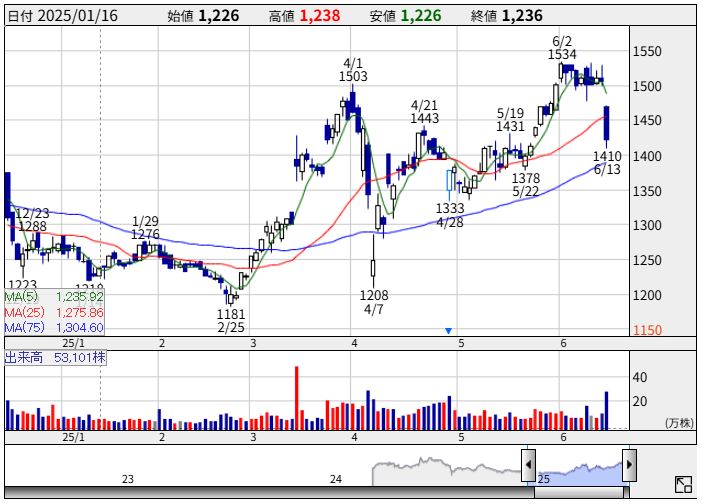Viewport: 702px width, 504px height.
Task: Click the (万株) volume unit label
Action: [x=680, y=422]
